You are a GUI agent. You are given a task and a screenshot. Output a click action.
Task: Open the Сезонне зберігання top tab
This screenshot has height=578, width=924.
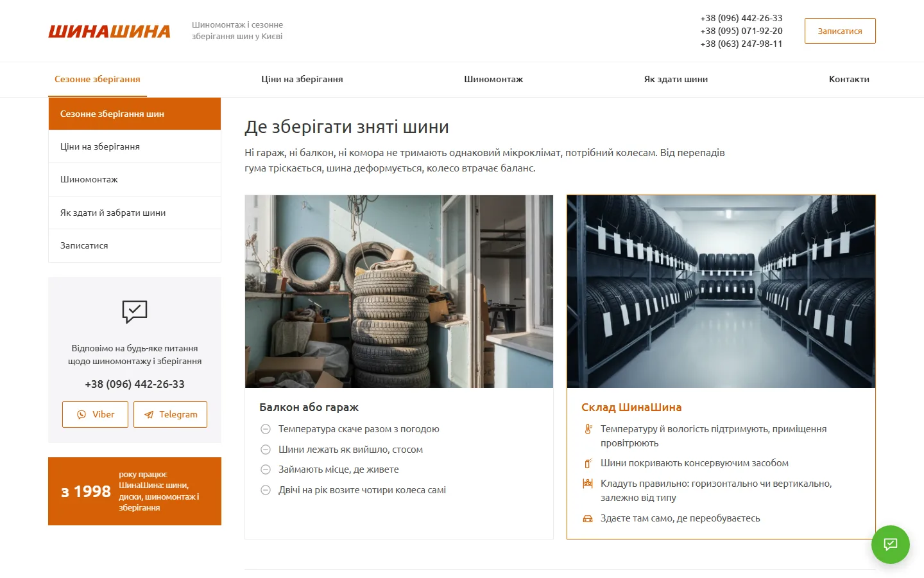pos(98,80)
